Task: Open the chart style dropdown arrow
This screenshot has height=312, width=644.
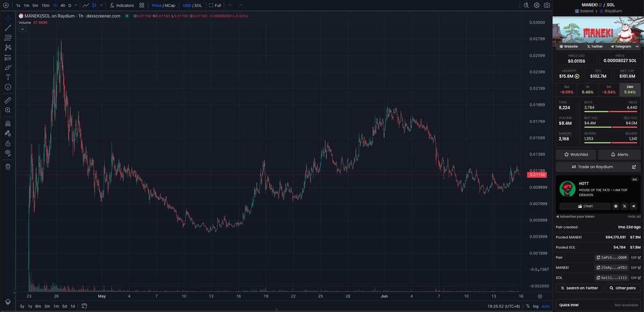Action: tap(102, 5)
